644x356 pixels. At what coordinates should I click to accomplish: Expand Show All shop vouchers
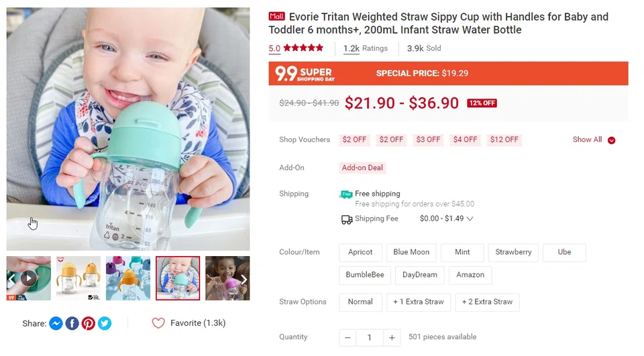[594, 140]
